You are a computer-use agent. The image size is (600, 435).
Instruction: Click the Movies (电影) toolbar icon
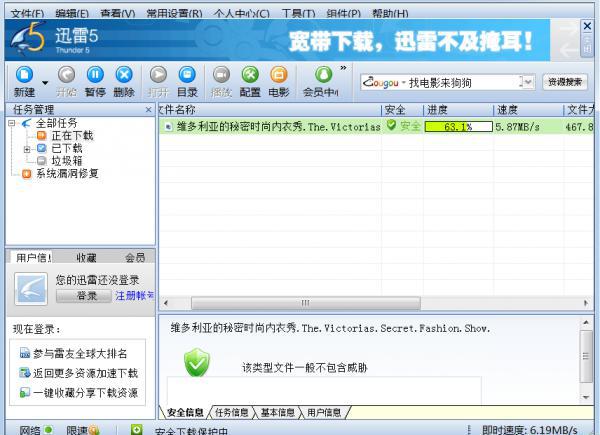coord(279,75)
